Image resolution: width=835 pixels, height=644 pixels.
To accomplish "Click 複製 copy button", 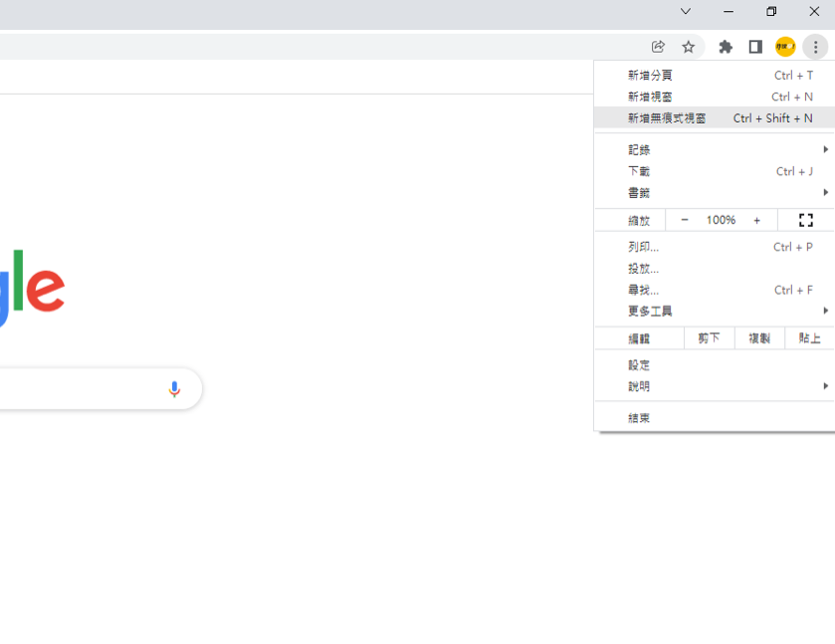I will [x=759, y=338].
